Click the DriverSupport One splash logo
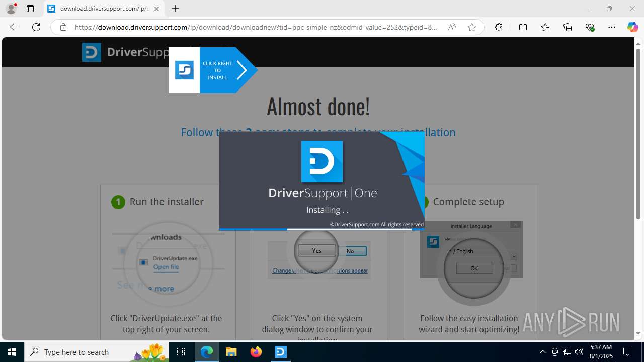This screenshot has height=362, width=644. 322,161
